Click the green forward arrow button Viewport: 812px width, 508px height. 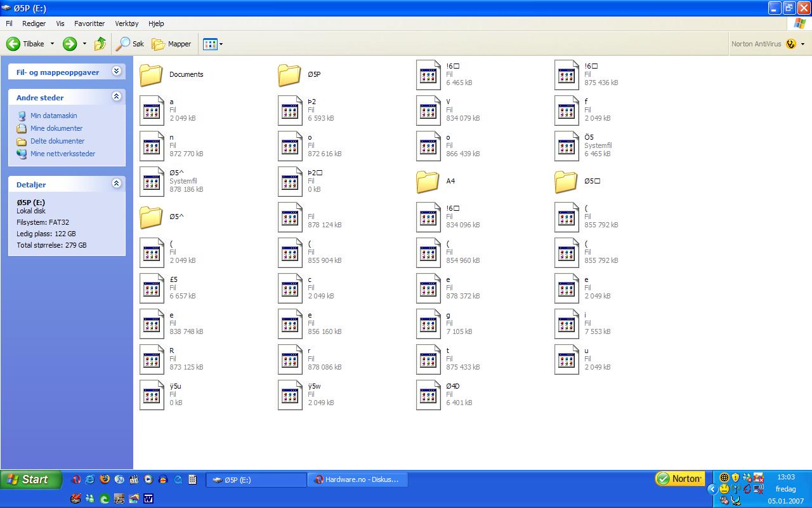(x=70, y=44)
